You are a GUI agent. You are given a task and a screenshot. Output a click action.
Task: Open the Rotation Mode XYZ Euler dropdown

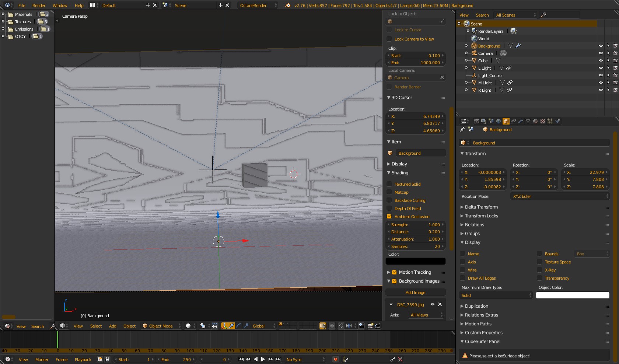(x=560, y=196)
